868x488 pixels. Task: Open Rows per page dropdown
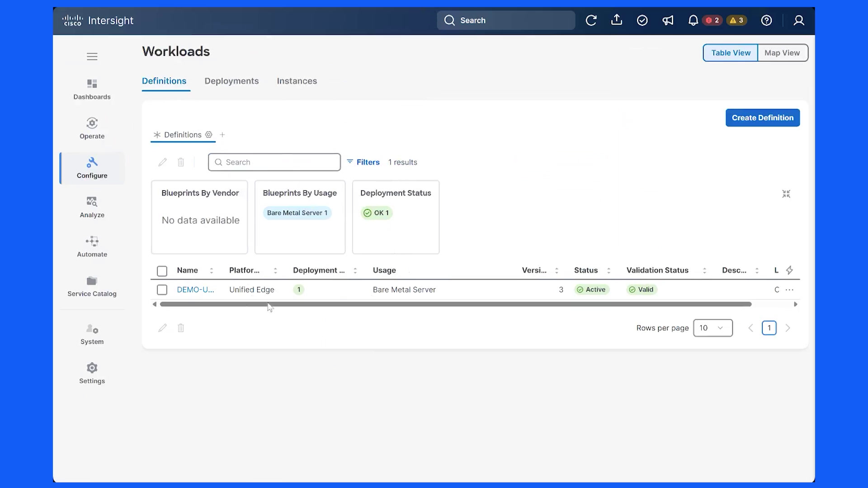[x=712, y=328]
